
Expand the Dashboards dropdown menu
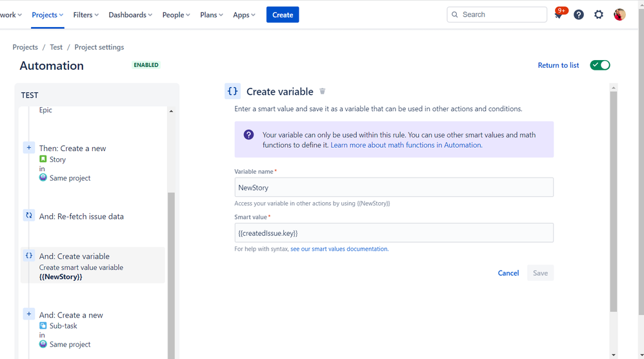coord(130,15)
